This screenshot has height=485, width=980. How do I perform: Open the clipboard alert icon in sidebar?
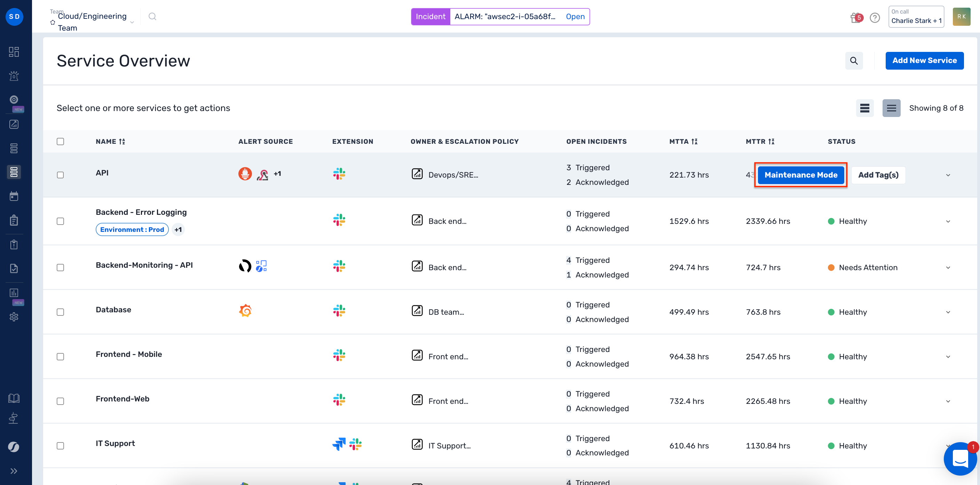[x=14, y=244]
